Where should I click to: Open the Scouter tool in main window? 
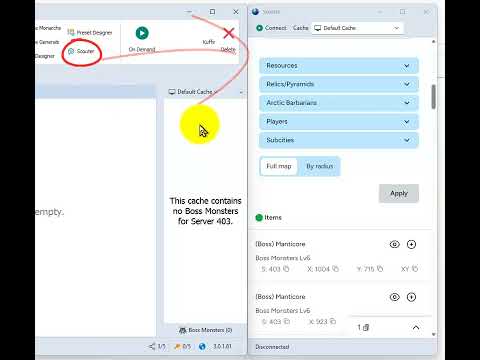pyautogui.click(x=81, y=51)
